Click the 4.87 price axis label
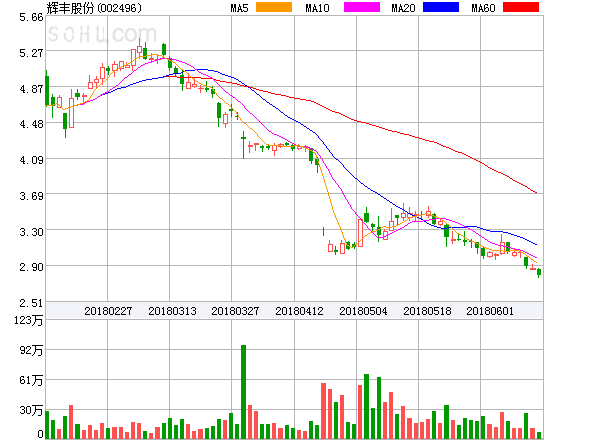The image size is (600, 440). [x=31, y=89]
